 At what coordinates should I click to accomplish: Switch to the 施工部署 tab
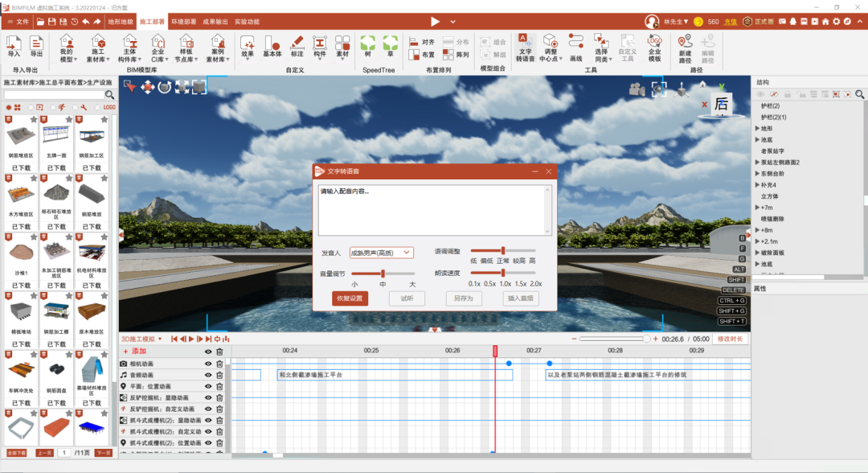(x=152, y=22)
